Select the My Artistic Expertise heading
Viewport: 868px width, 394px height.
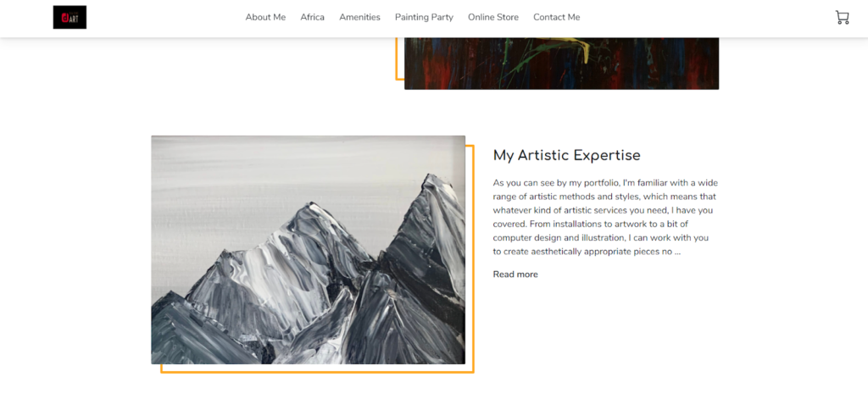567,156
